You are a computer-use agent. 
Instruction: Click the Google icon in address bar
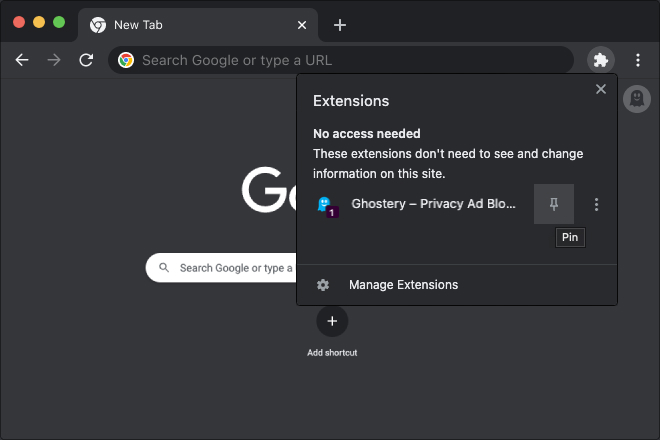[x=126, y=60]
